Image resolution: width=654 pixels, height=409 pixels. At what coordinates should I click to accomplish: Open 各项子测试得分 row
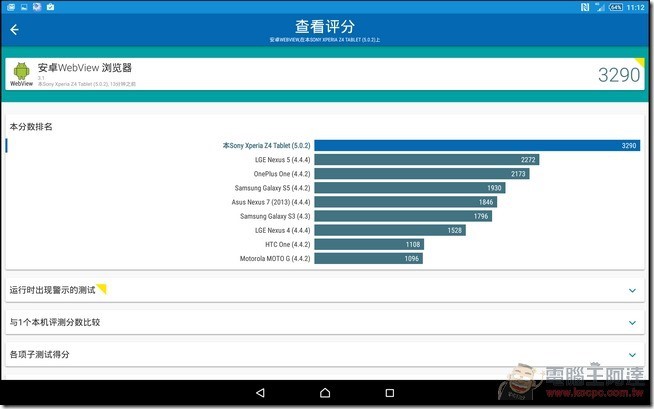(324, 354)
